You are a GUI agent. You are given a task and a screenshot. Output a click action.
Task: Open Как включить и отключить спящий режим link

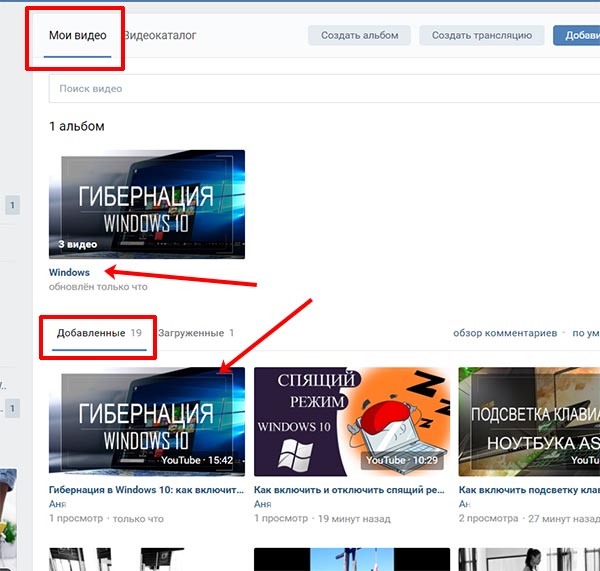349,490
